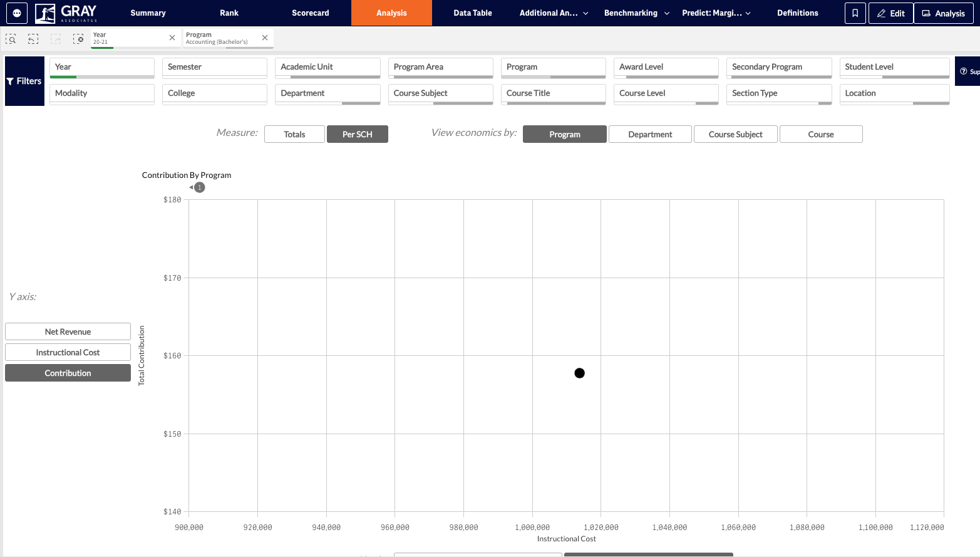Step back one selection

pyautogui.click(x=33, y=39)
